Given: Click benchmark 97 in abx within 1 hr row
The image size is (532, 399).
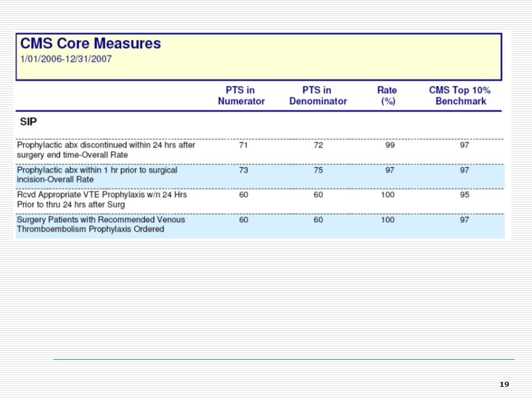Looking at the screenshot, I should tap(464, 170).
